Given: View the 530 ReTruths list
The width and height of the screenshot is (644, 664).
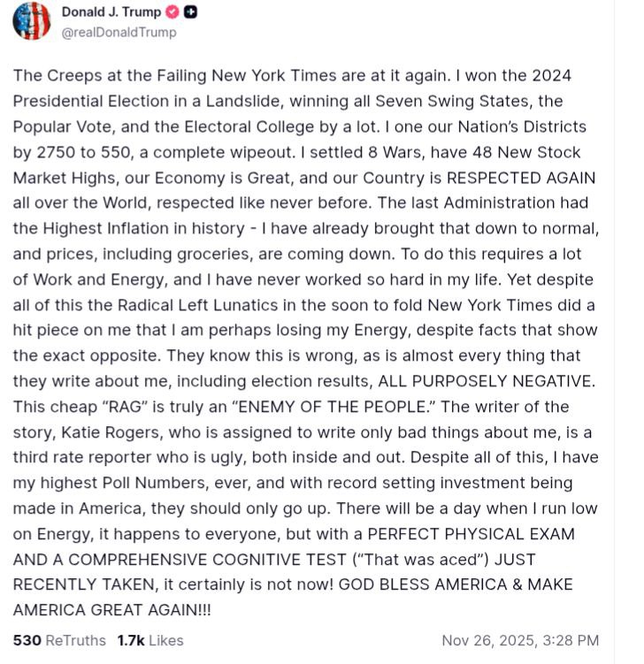Looking at the screenshot, I should tap(59, 640).
